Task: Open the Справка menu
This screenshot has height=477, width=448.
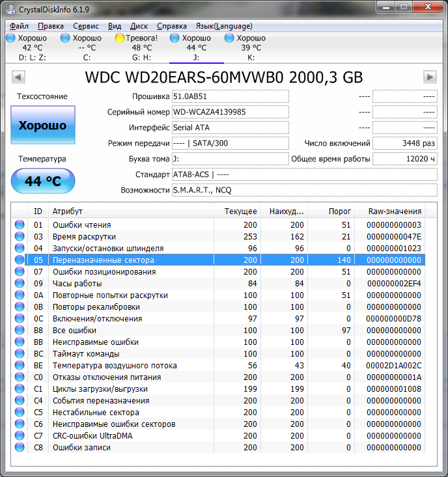Action: click(x=172, y=26)
